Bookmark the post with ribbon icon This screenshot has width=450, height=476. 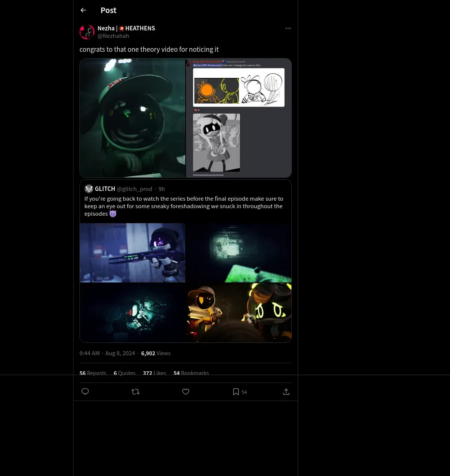click(x=236, y=392)
